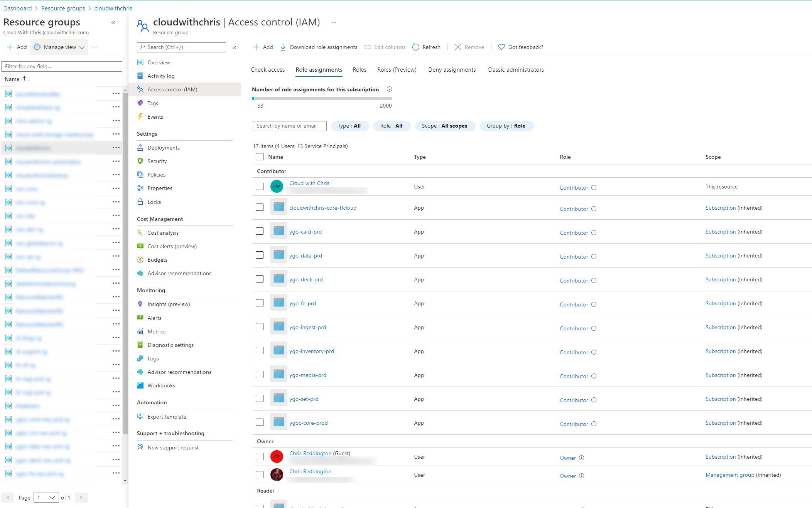Screen dimensions: 812x508
Task: Check the select-all box in Name header
Action: point(259,156)
